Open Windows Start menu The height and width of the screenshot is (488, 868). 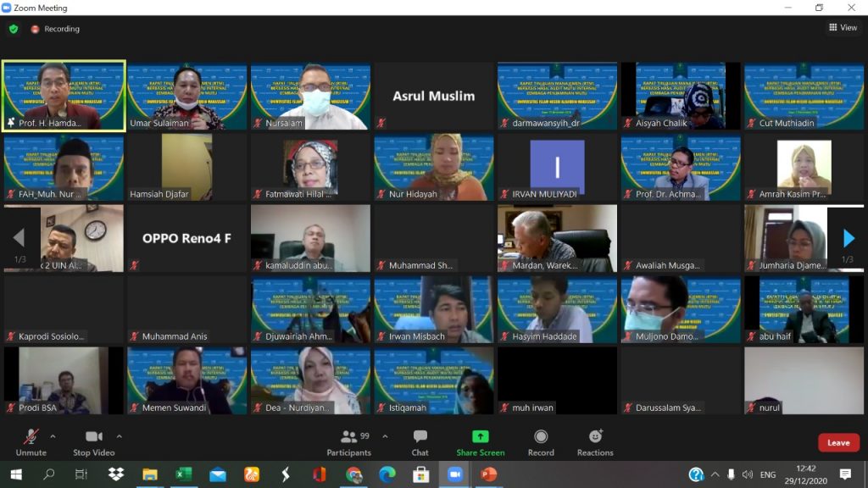[15, 474]
